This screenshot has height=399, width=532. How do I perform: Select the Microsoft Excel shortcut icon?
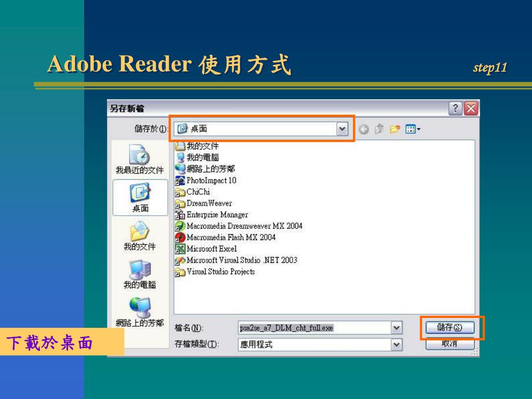tap(180, 249)
